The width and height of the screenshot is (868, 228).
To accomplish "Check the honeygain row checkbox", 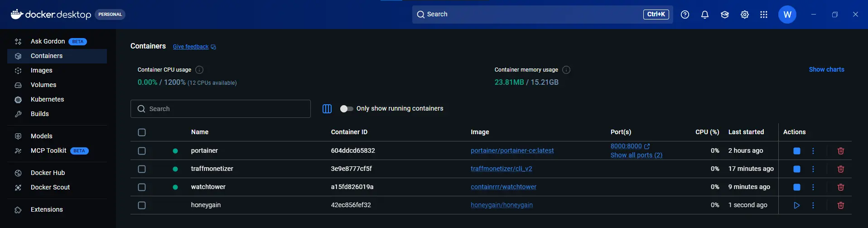I will point(142,205).
